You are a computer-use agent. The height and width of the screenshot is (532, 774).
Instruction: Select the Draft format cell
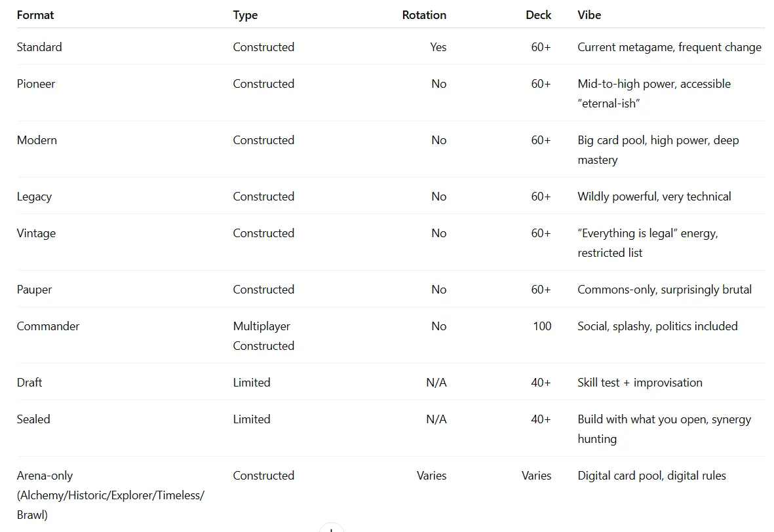pyautogui.click(x=29, y=383)
